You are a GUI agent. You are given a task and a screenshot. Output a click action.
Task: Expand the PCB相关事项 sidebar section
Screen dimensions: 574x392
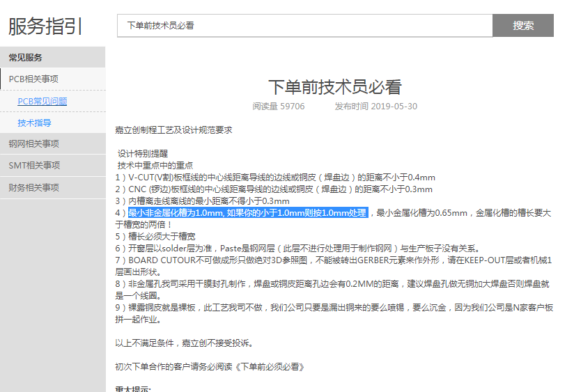point(33,79)
